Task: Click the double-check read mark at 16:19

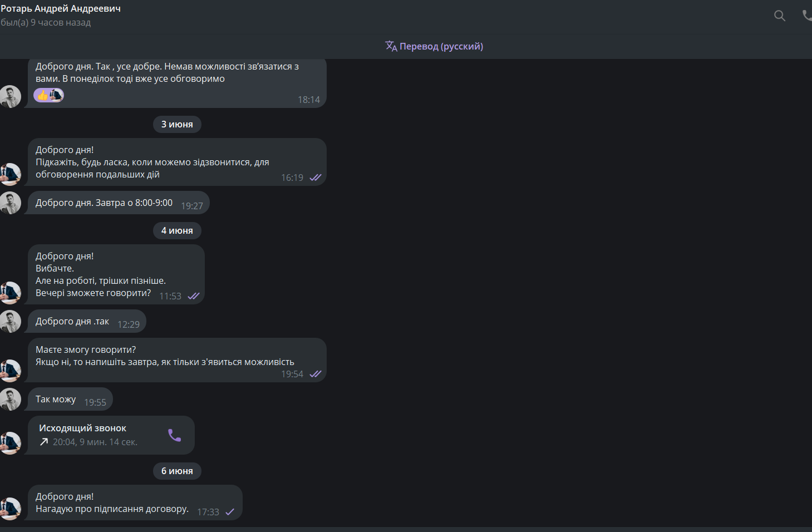Action: 316,178
